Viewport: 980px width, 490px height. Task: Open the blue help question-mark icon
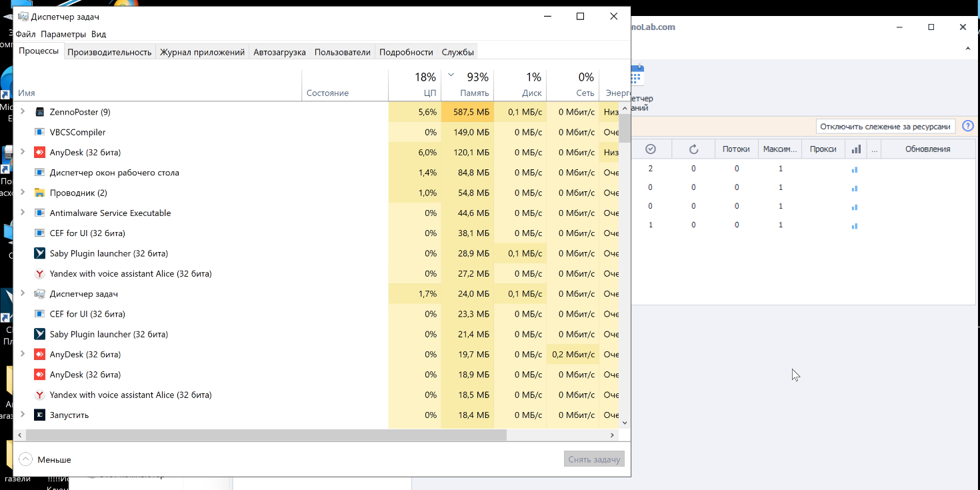pyautogui.click(x=967, y=126)
